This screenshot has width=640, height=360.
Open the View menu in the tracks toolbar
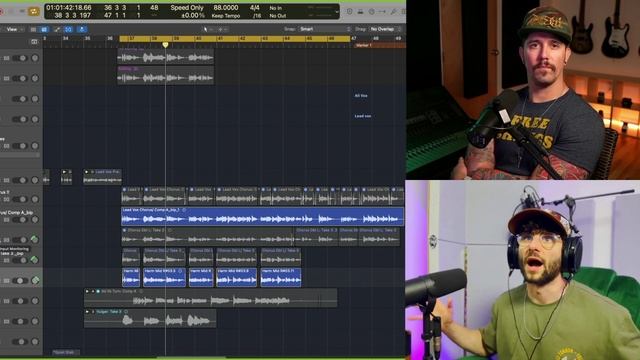click(x=14, y=29)
